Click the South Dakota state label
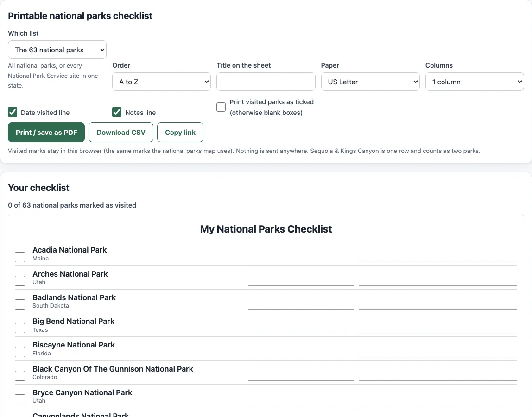The image size is (532, 417). point(51,306)
